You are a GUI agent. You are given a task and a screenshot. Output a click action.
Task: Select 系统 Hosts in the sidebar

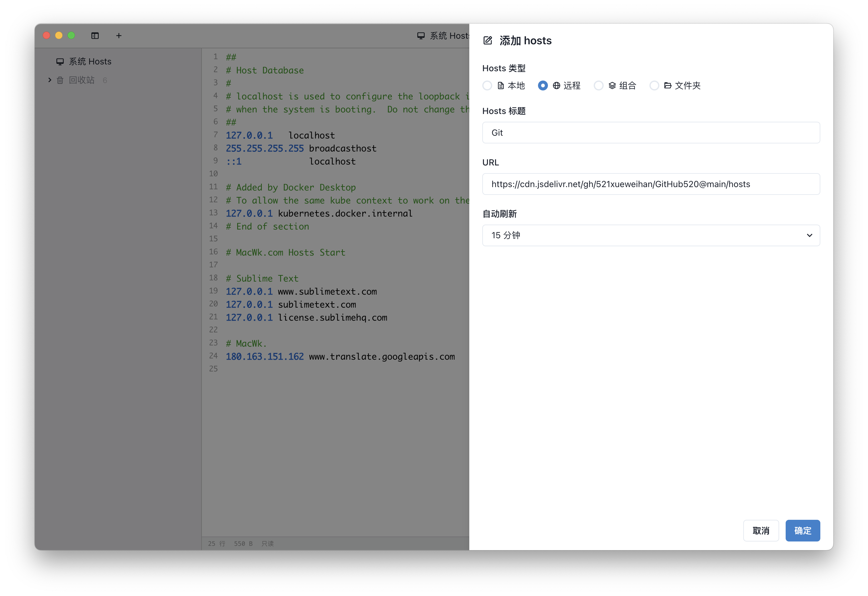pyautogui.click(x=90, y=62)
